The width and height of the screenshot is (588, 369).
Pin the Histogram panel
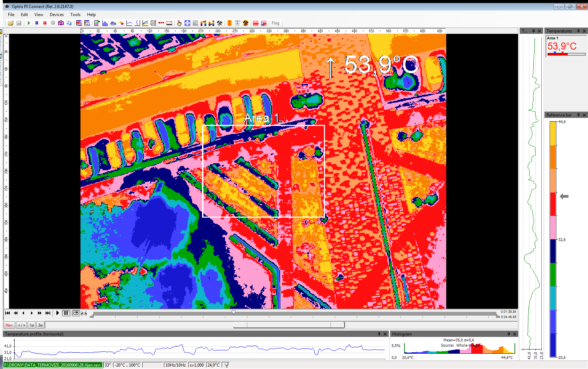pyautogui.click(x=509, y=334)
